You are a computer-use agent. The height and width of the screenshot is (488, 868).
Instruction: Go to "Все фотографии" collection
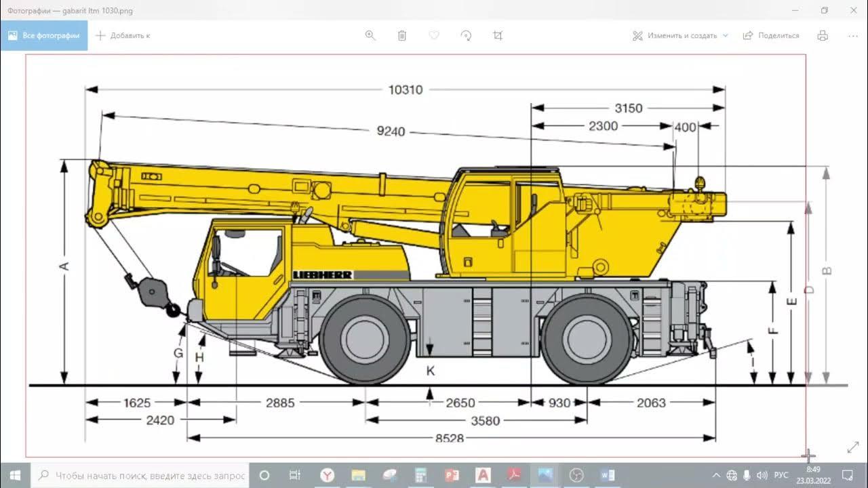pos(44,35)
